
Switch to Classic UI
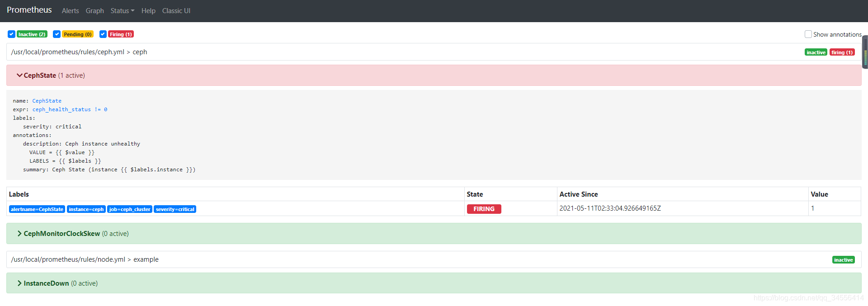pos(176,11)
